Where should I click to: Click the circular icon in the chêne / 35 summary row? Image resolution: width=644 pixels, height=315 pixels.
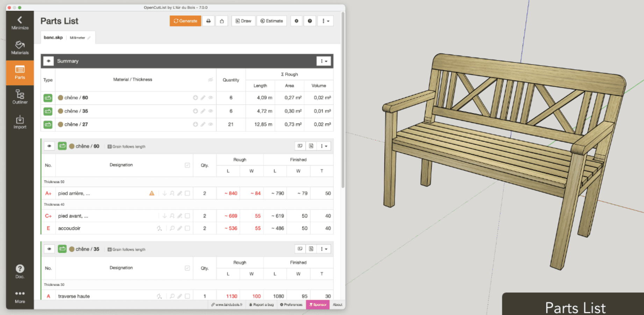tap(195, 111)
